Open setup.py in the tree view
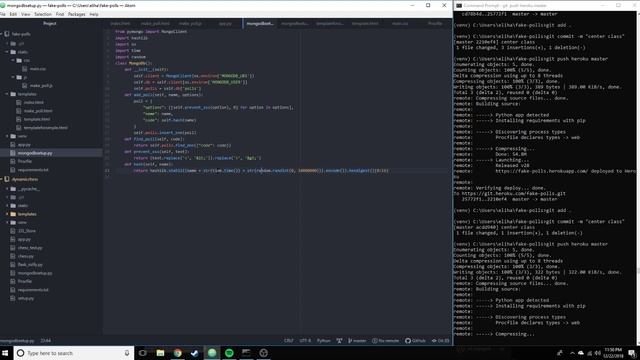 pos(26,298)
